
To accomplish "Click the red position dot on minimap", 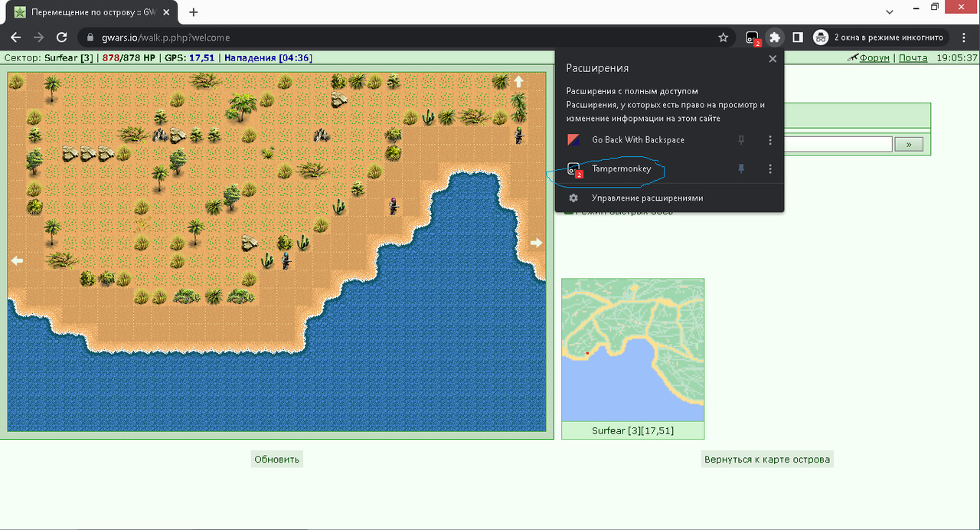I will [x=587, y=354].
